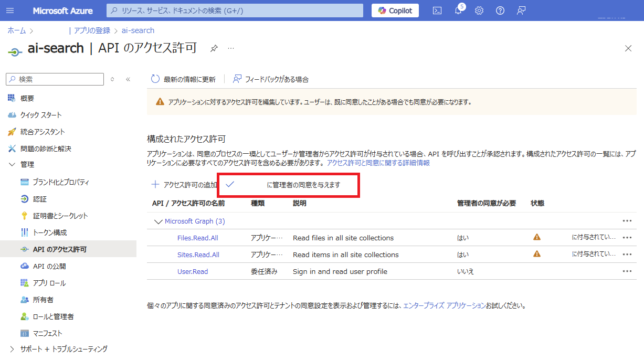The width and height of the screenshot is (644, 360).
Task: Click the 種類 column header
Action: click(258, 203)
